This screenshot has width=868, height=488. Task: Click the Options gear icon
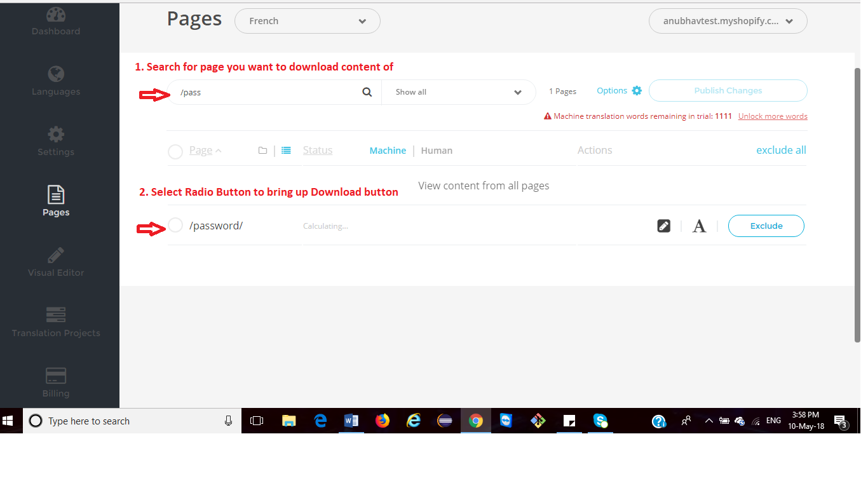637,91
